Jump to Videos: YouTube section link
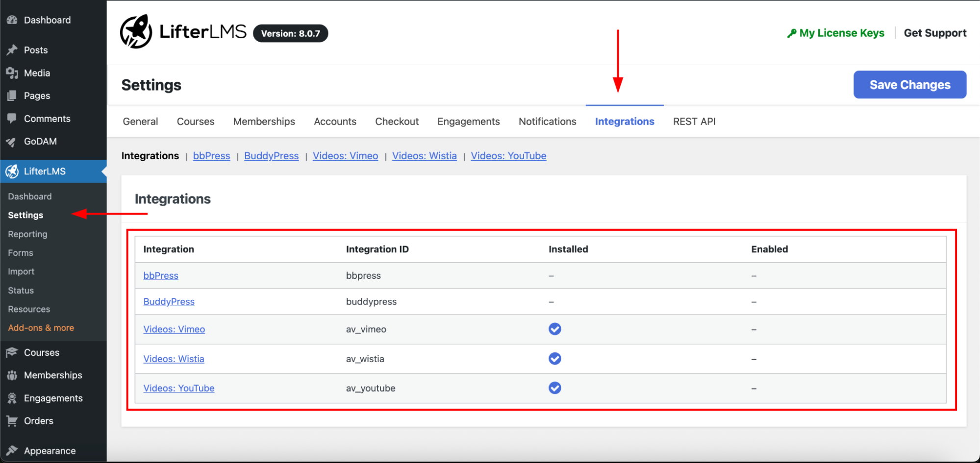Image resolution: width=980 pixels, height=463 pixels. click(x=508, y=156)
